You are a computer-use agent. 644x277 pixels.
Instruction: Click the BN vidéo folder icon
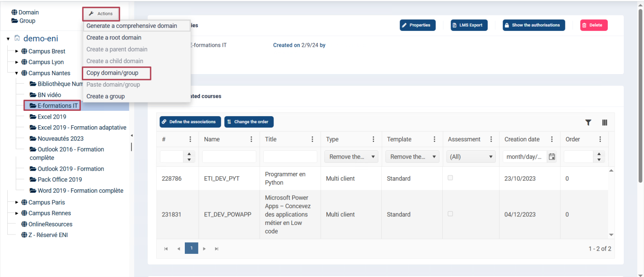pos(33,95)
